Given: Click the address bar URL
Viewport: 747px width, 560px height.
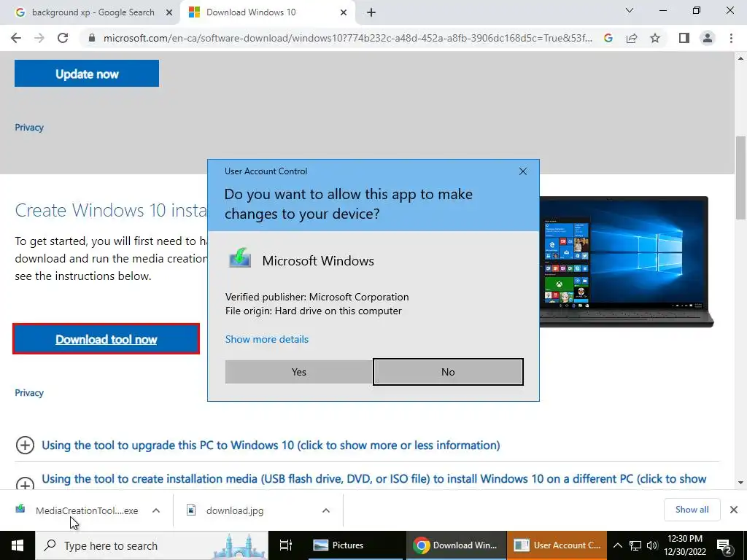Looking at the screenshot, I should [348, 38].
